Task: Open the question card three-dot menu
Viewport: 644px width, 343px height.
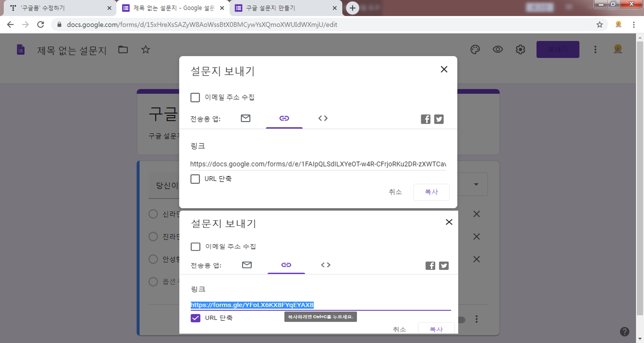Action: coord(477,319)
